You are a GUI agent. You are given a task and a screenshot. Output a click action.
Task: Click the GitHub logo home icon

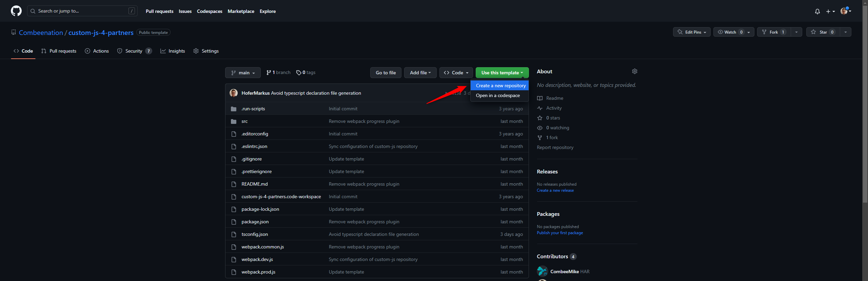coord(16,11)
